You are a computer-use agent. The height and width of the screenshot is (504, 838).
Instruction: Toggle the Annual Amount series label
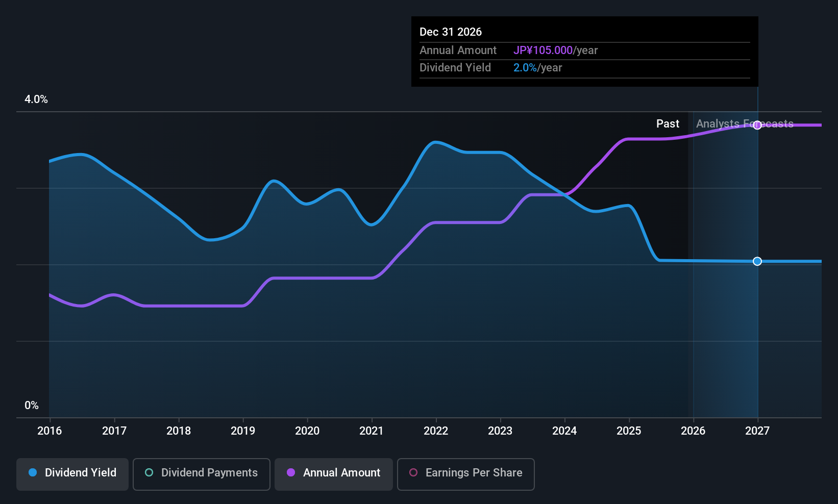[341, 473]
